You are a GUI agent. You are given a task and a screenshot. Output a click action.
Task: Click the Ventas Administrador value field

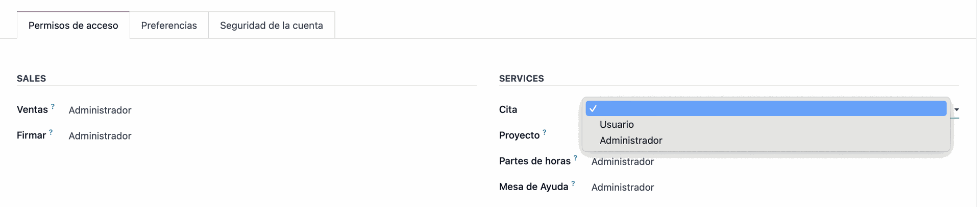pos(100,110)
